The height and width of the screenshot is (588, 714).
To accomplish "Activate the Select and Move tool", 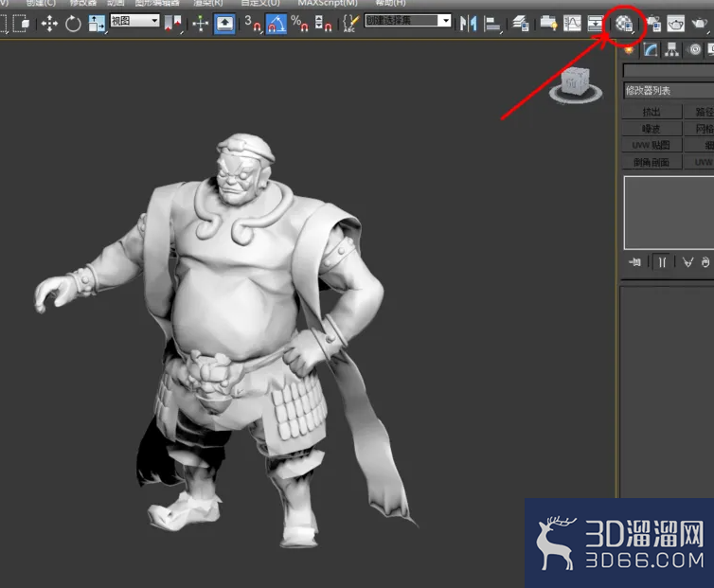I will [x=49, y=24].
